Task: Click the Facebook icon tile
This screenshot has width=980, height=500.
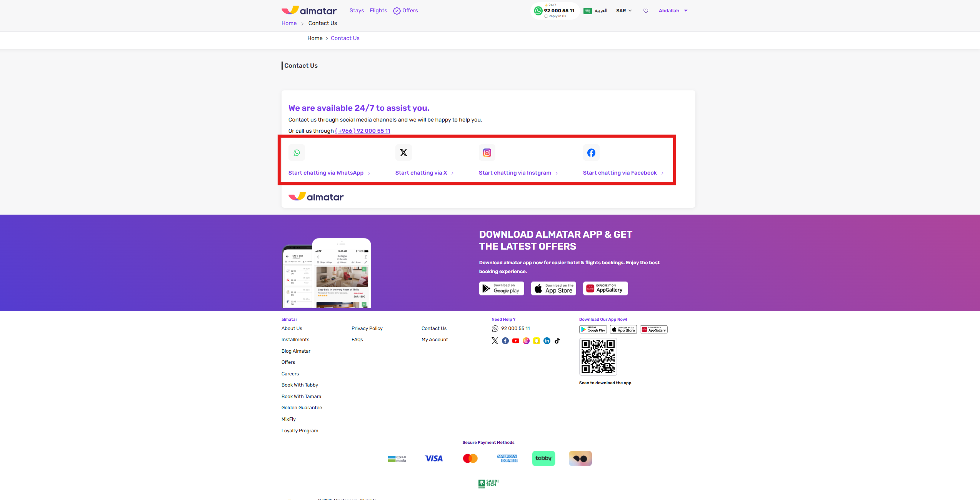Action: (591, 153)
